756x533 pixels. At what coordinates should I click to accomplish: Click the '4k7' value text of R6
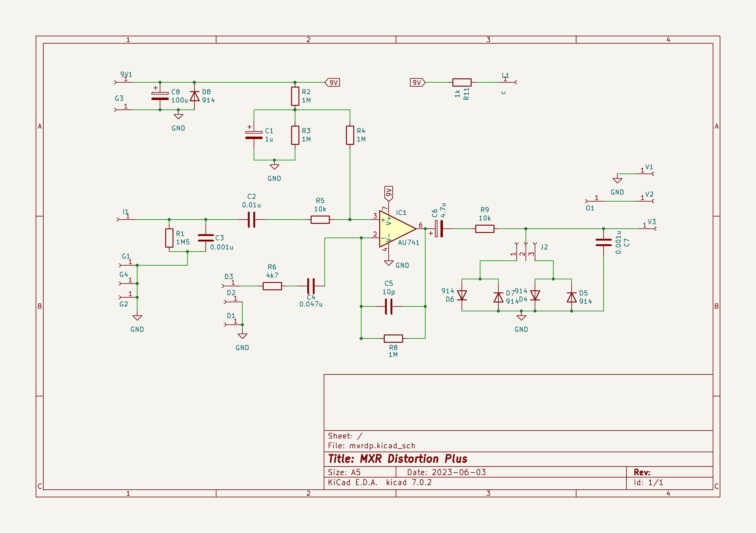272,275
